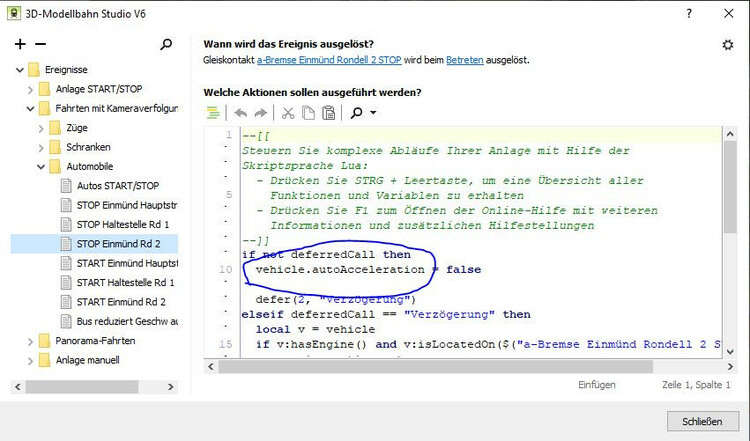Expand the Anlage START/STOP folder

click(x=30, y=89)
